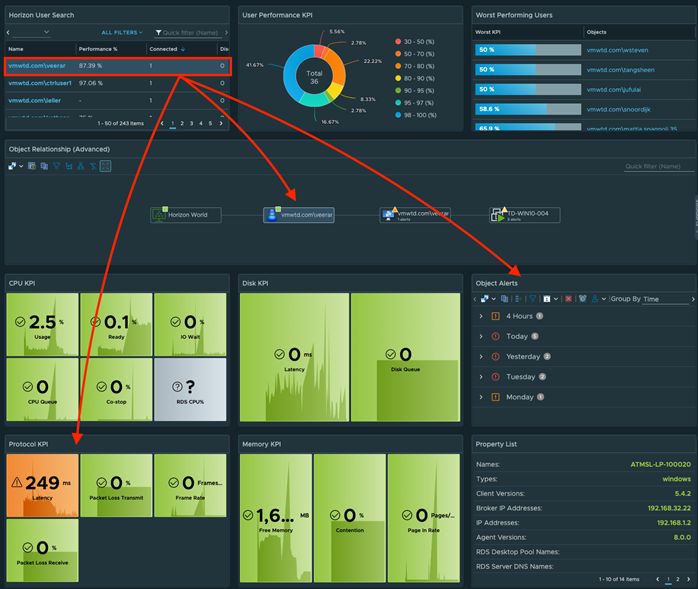The height and width of the screenshot is (589, 698).
Task: Click the Disk Latency 0 ms tile
Action: tap(294, 357)
